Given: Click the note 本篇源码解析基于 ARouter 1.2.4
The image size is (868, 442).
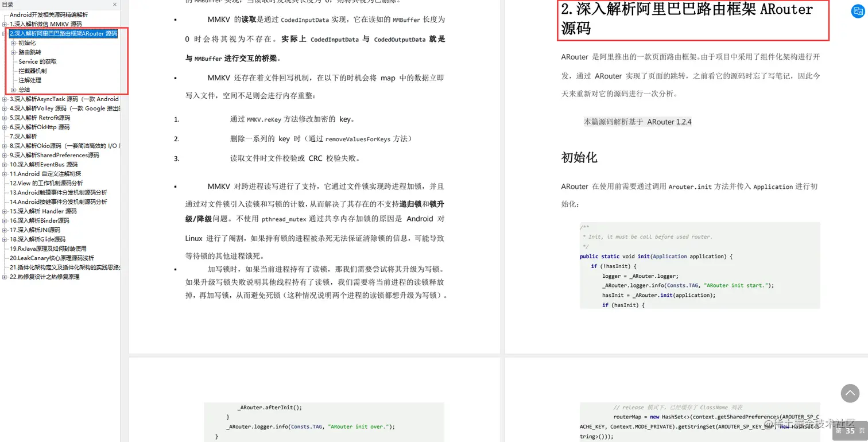Looking at the screenshot, I should 638,122.
